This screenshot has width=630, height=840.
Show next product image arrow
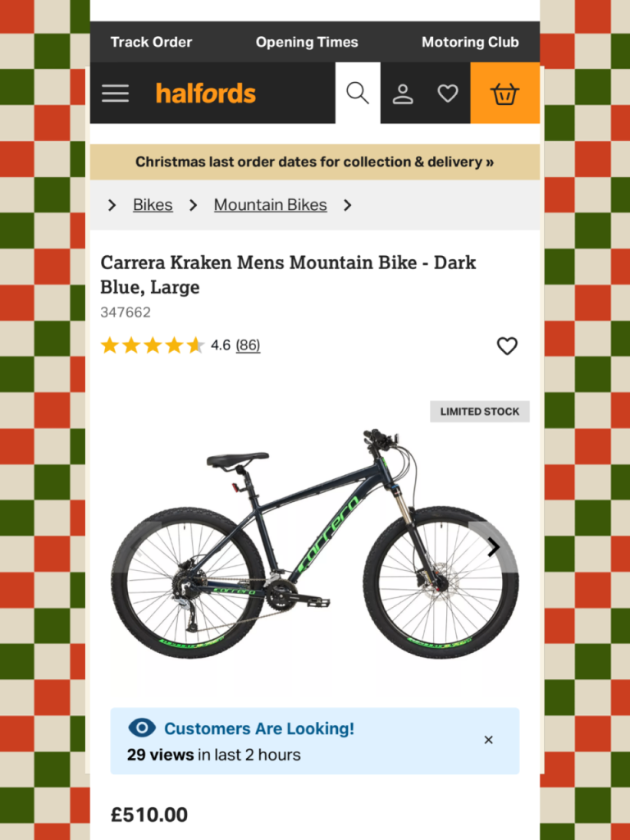pyautogui.click(x=493, y=547)
